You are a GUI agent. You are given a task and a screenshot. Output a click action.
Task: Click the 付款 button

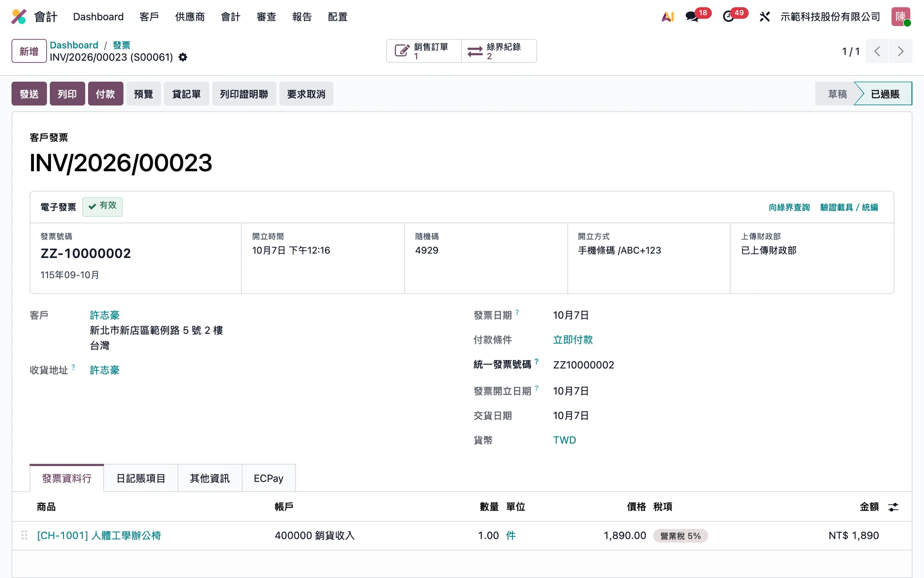coord(106,94)
